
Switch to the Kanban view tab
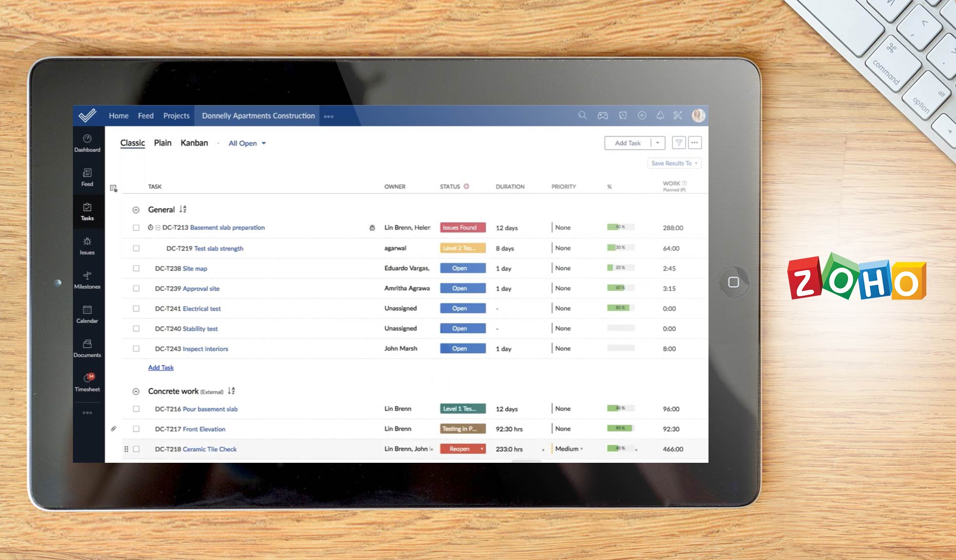tap(194, 142)
